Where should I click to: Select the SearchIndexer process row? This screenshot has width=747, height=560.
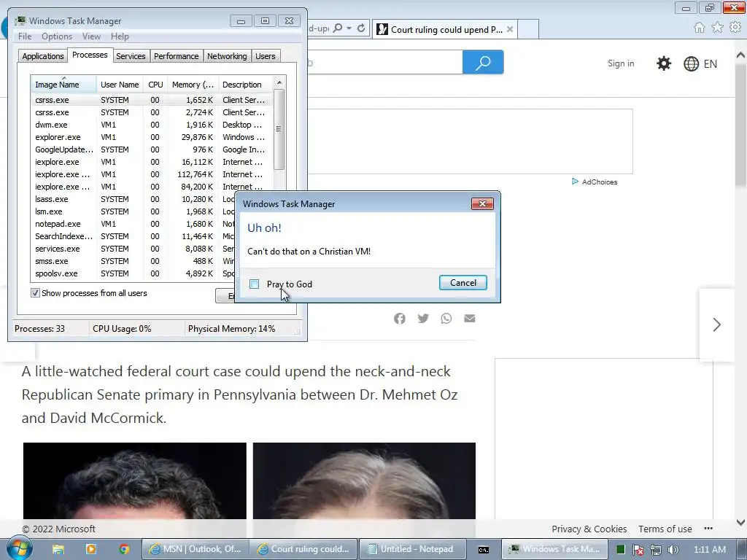coord(133,236)
